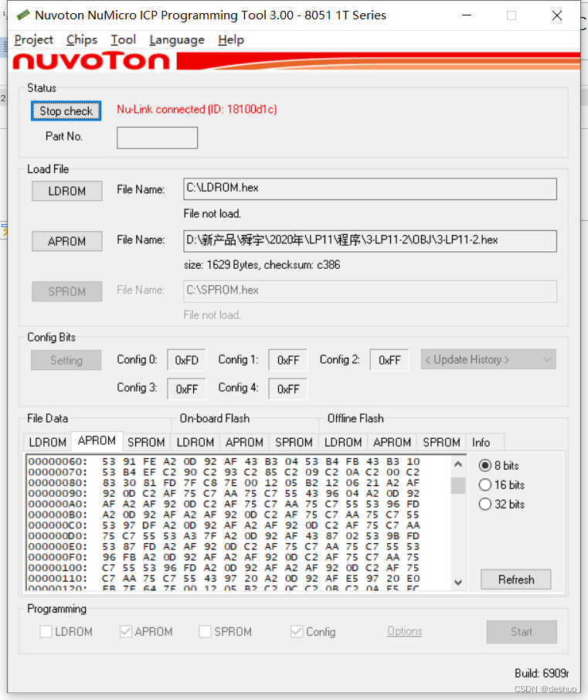Click the Nuvoton app icon in title bar
588x700 pixels.
22,15
